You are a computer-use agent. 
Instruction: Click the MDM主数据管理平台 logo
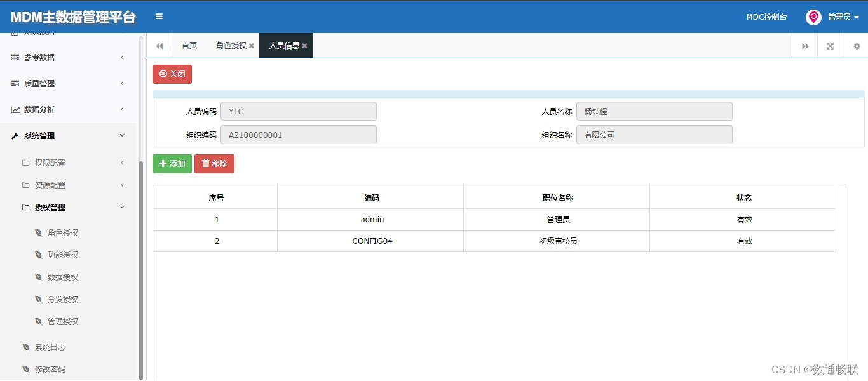point(73,17)
